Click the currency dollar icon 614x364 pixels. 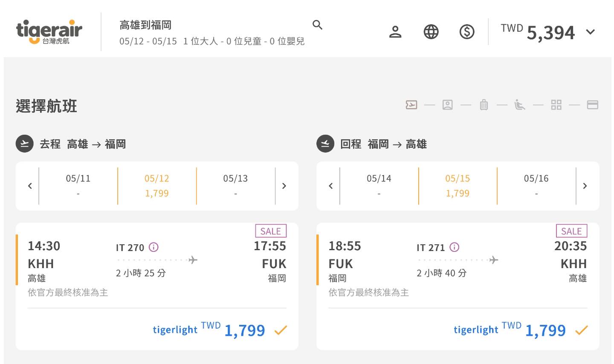coord(467,32)
